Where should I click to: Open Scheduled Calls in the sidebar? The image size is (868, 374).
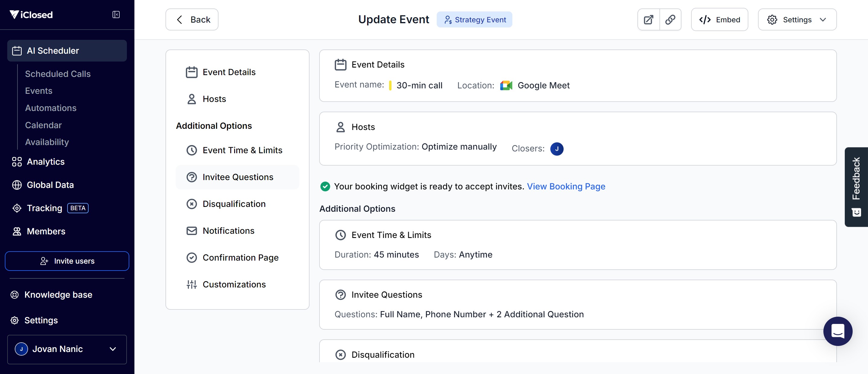[58, 74]
